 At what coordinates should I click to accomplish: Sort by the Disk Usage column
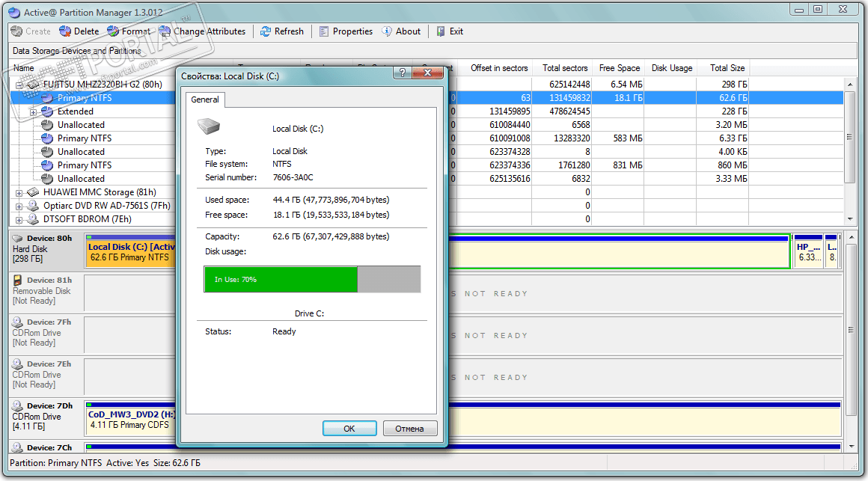[x=671, y=68]
